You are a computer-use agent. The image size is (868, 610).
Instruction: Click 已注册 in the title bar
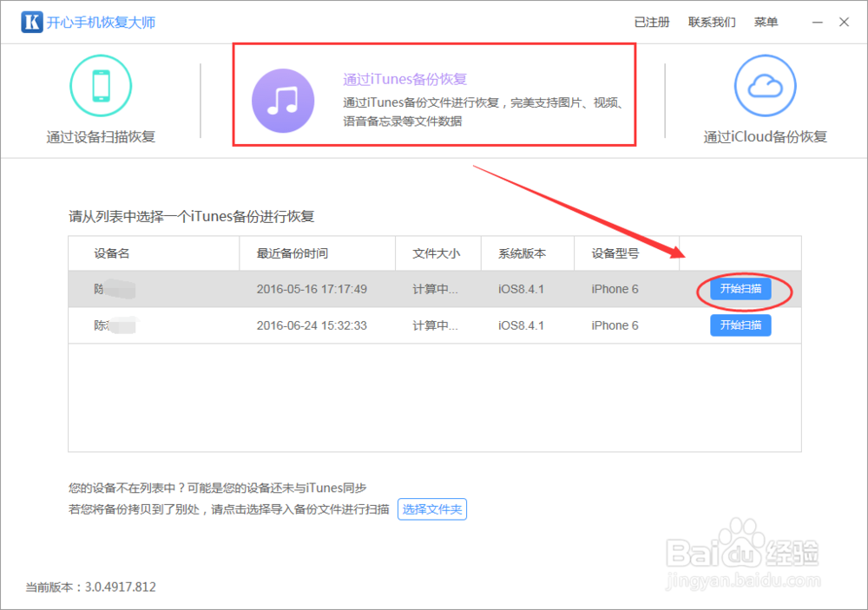[652, 23]
